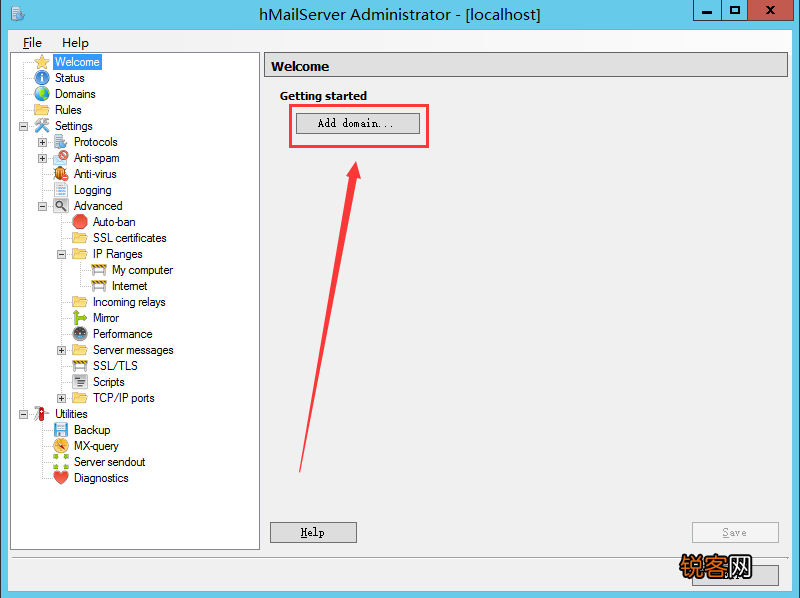The height and width of the screenshot is (598, 800).
Task: Expand the Server messages tree node
Action: [x=61, y=350]
